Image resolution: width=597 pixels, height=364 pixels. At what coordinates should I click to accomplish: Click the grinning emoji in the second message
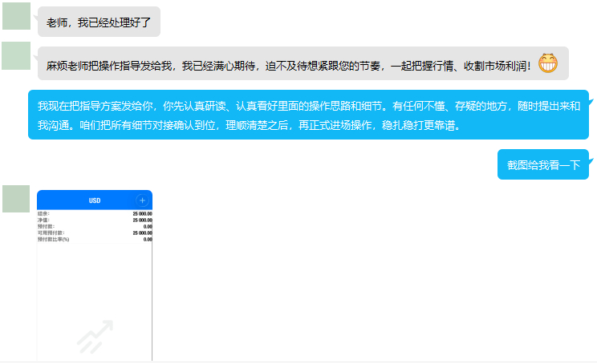point(547,63)
